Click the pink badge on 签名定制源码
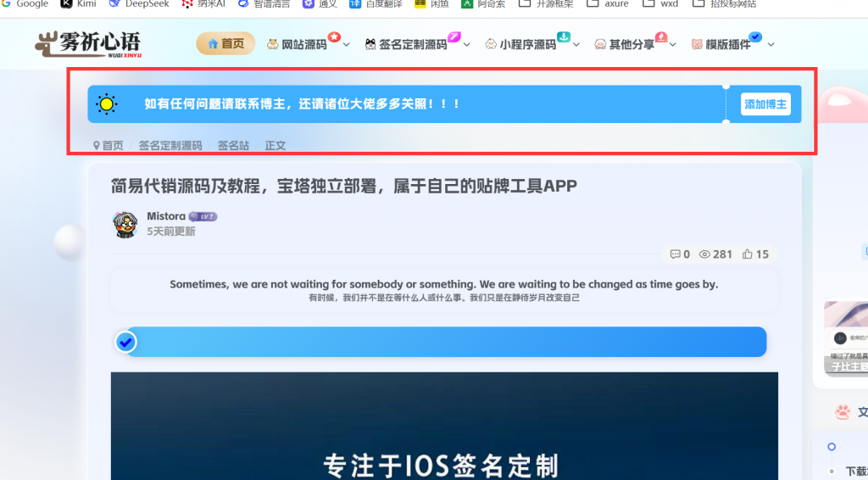Screen dimensions: 868x480 pyautogui.click(x=454, y=36)
